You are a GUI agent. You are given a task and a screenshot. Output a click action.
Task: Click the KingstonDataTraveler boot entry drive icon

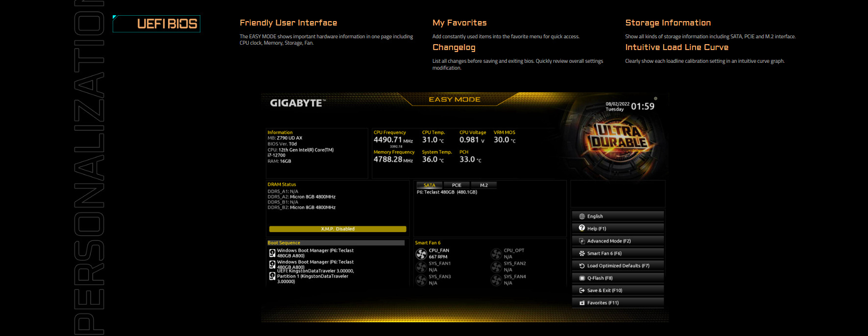[x=272, y=276]
